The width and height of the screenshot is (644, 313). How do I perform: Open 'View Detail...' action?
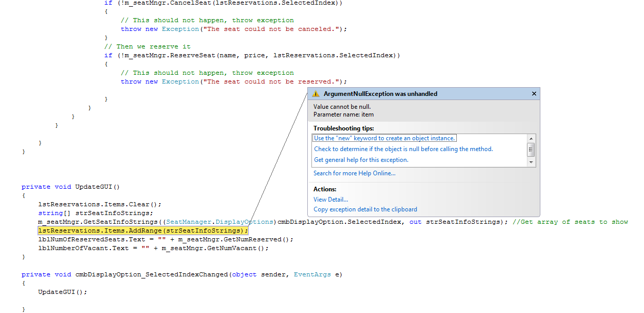pos(331,200)
